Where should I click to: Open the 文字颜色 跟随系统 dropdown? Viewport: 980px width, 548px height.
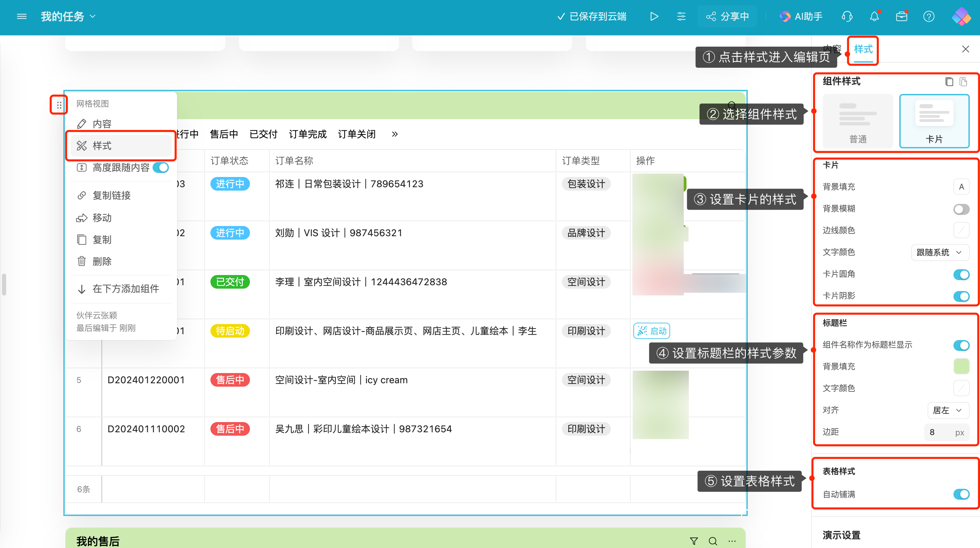(x=940, y=253)
